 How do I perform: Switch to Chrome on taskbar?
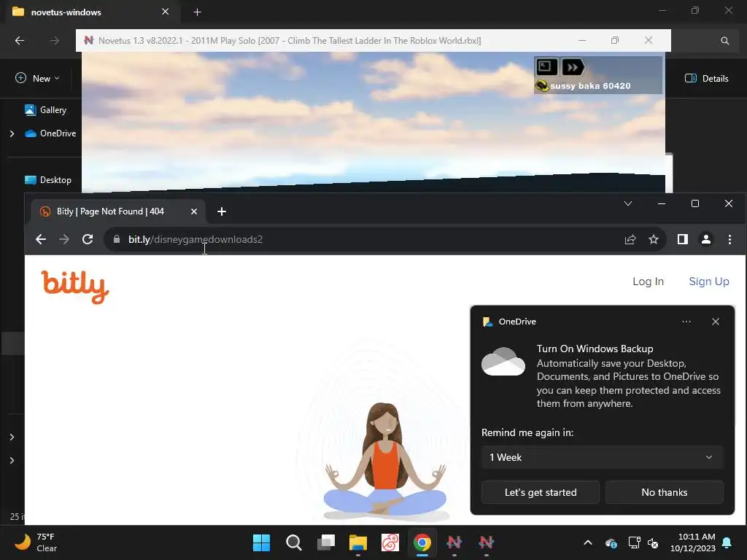click(x=422, y=542)
